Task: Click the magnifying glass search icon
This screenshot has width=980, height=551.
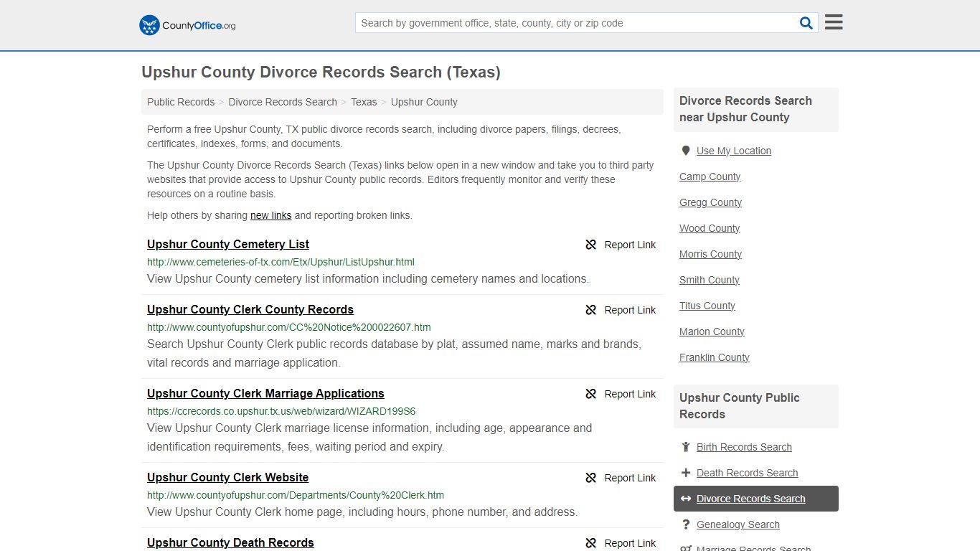Action: [x=806, y=23]
